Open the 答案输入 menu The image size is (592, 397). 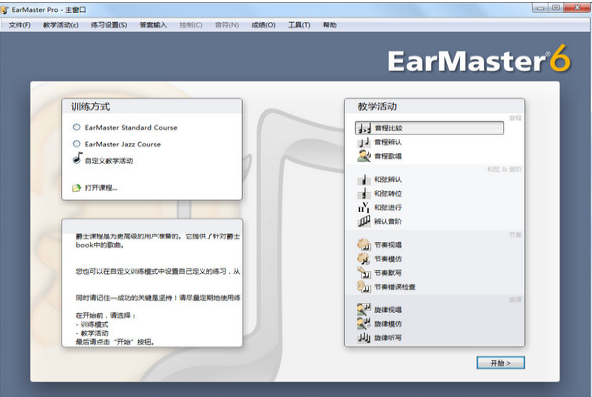pyautogui.click(x=153, y=25)
